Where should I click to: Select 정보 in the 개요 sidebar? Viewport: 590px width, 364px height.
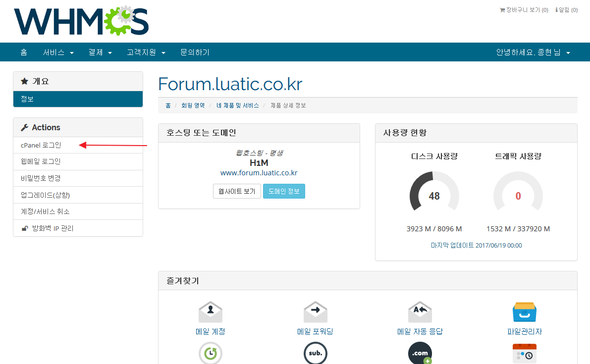pos(23,99)
